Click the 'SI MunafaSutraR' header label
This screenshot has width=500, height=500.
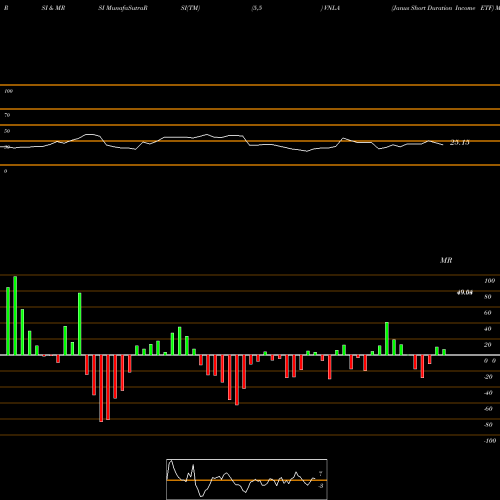click(123, 8)
